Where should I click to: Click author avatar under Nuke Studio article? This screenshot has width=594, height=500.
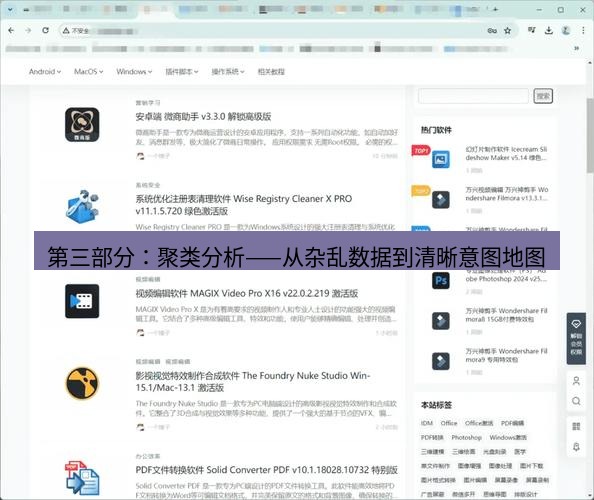pyautogui.click(x=140, y=427)
